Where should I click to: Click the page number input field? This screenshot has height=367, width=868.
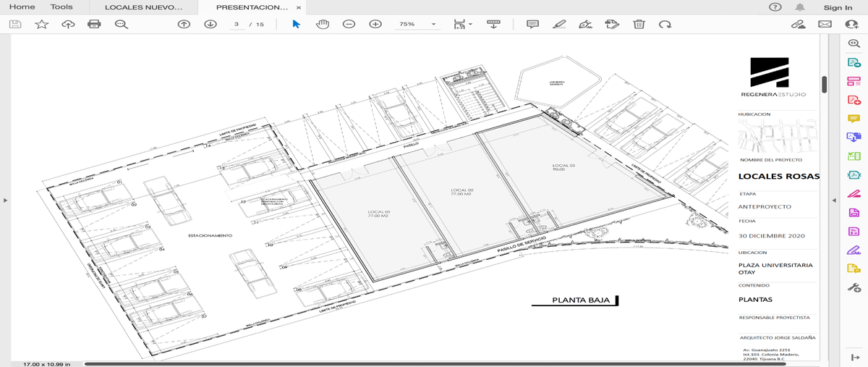click(237, 24)
